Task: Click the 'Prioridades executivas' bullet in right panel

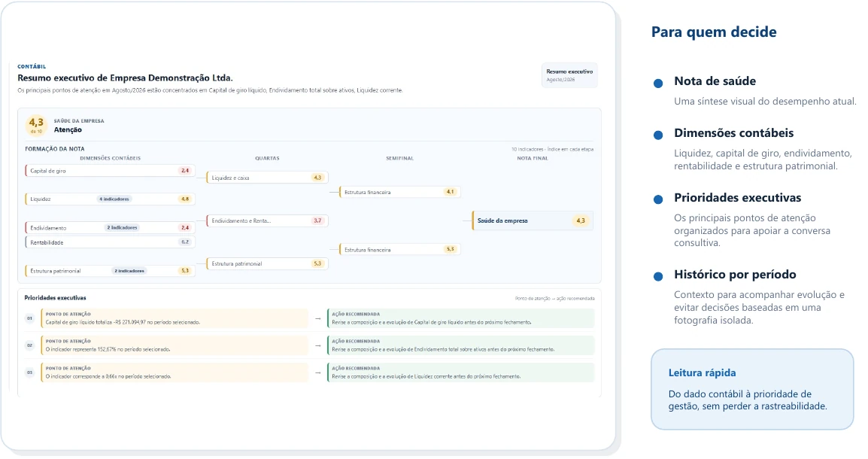Action: pos(737,198)
